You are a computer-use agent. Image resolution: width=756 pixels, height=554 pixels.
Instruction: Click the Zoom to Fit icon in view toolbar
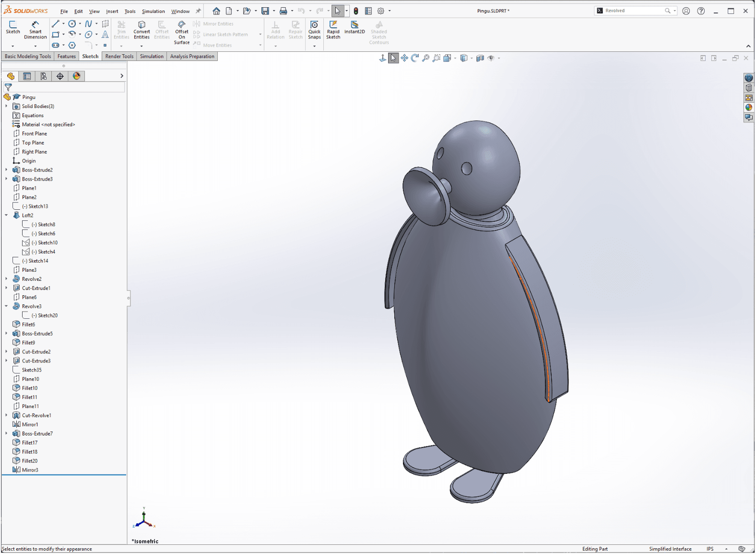pyautogui.click(x=425, y=58)
